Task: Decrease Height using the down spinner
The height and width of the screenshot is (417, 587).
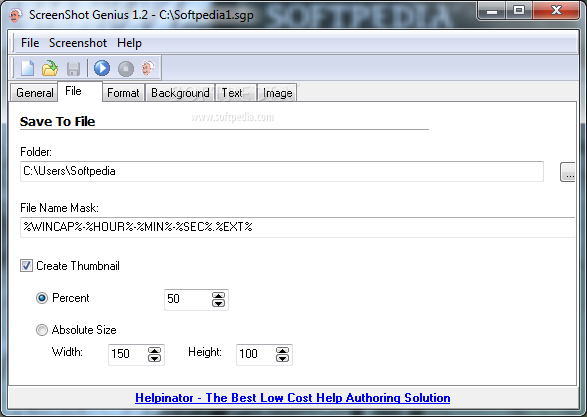Action: coord(282,358)
